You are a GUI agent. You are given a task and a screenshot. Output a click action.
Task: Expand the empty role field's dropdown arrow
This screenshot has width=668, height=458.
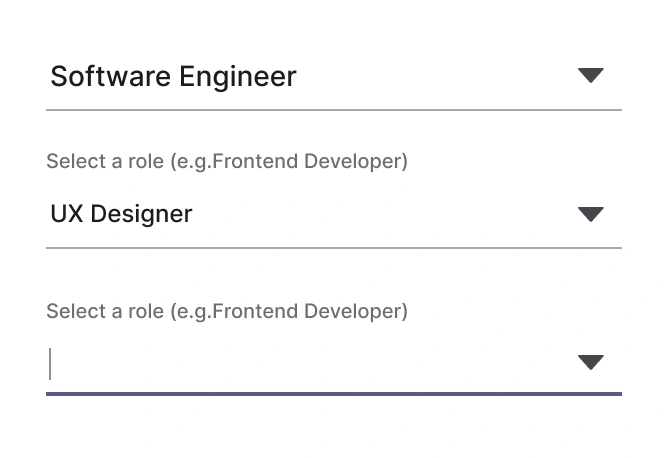[x=591, y=362]
